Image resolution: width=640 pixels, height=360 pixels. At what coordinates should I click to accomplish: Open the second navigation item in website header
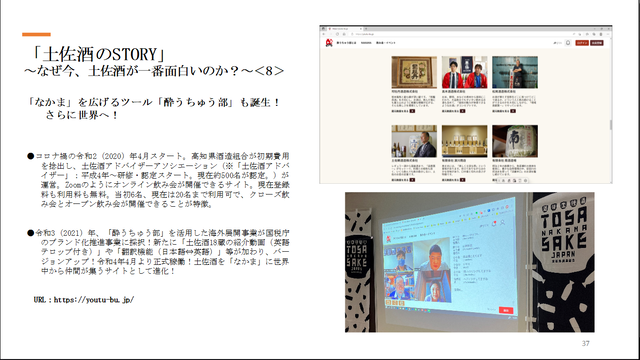[x=366, y=42]
